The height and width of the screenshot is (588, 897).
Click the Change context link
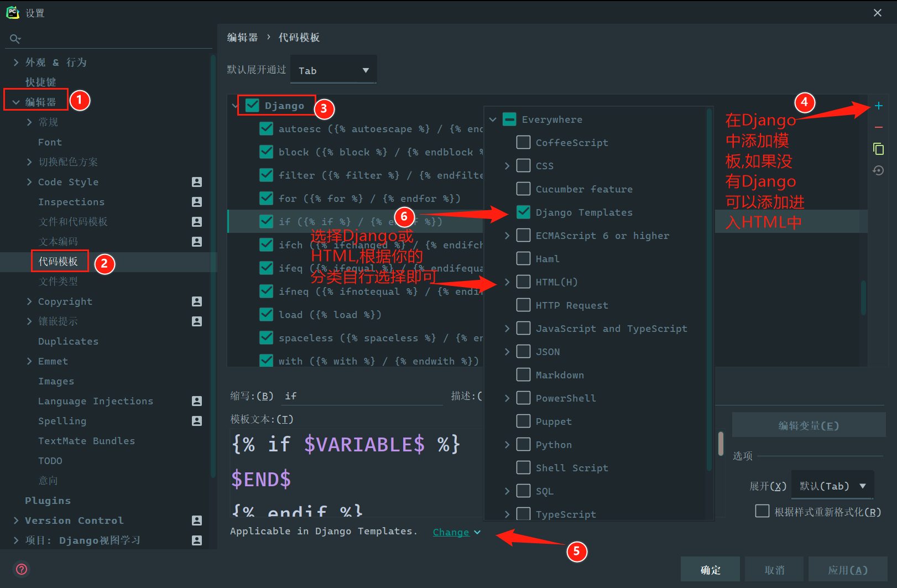pyautogui.click(x=451, y=532)
